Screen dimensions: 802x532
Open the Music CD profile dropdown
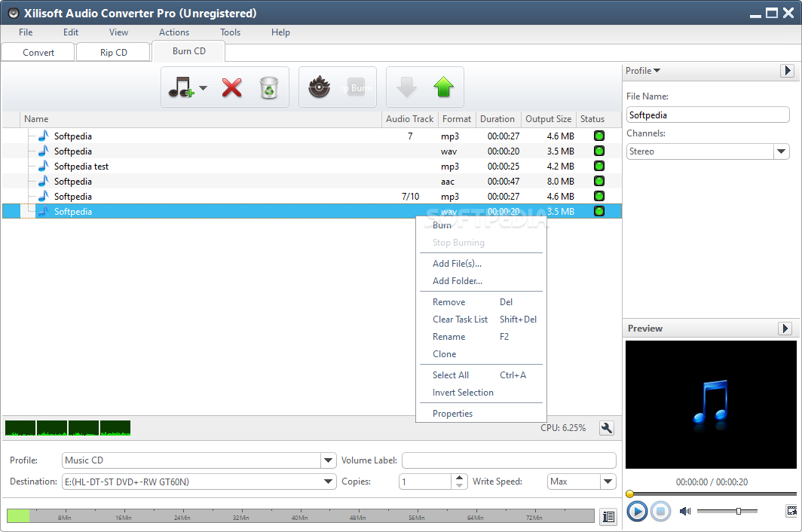tap(328, 460)
